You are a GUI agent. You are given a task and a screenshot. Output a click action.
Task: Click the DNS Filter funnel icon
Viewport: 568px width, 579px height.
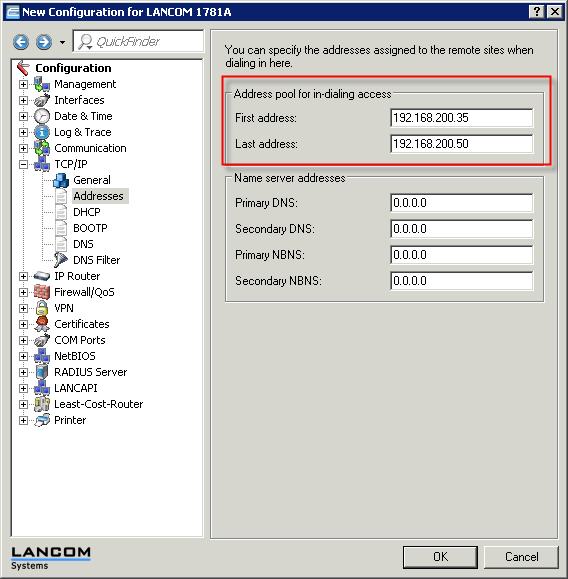point(61,260)
